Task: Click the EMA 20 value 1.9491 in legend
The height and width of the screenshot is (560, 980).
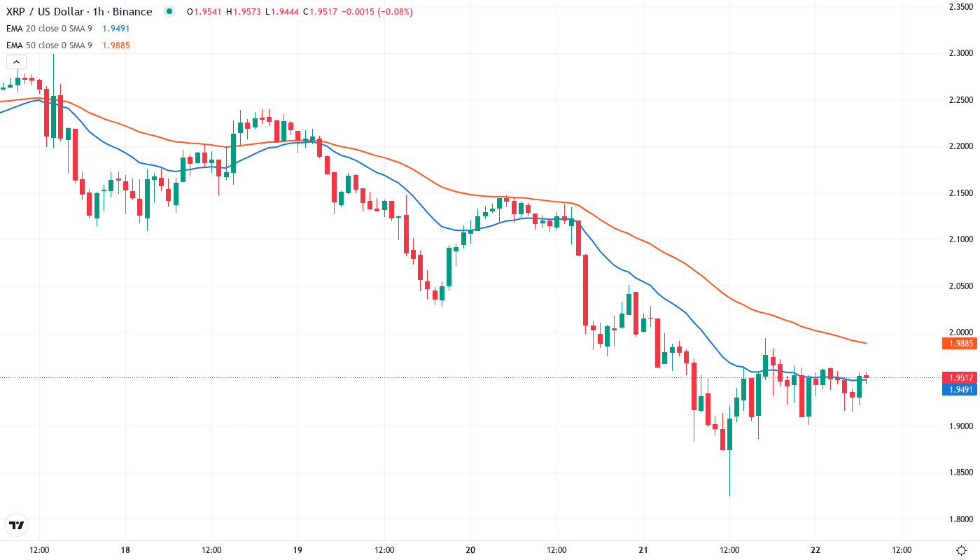Action: tap(115, 28)
